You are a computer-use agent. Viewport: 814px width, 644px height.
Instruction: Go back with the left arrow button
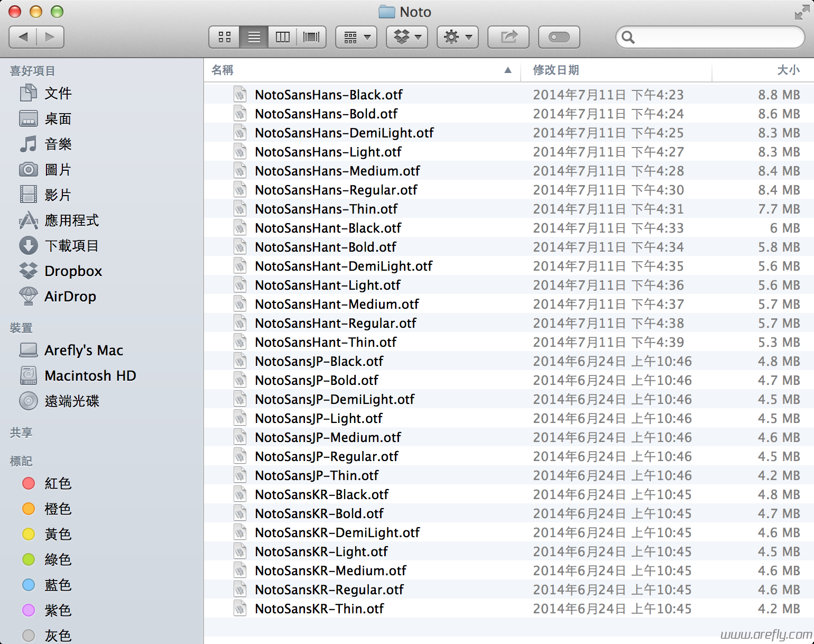pos(23,37)
